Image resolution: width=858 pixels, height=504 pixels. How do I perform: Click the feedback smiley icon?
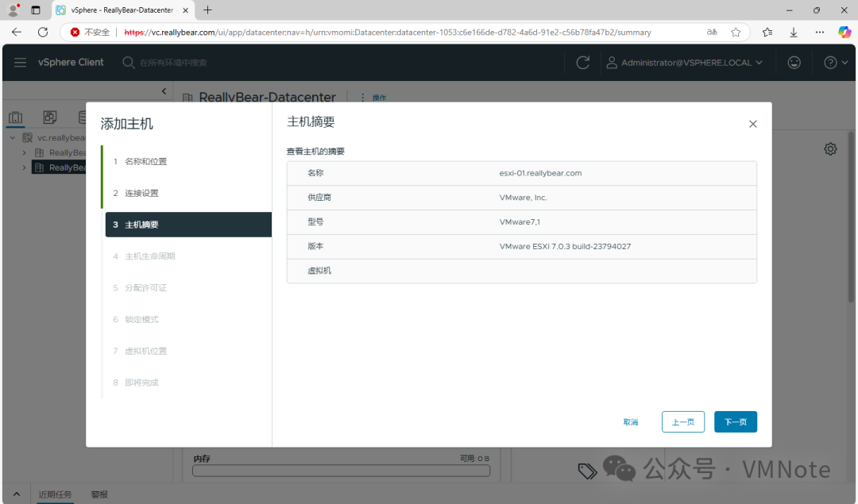pyautogui.click(x=794, y=63)
